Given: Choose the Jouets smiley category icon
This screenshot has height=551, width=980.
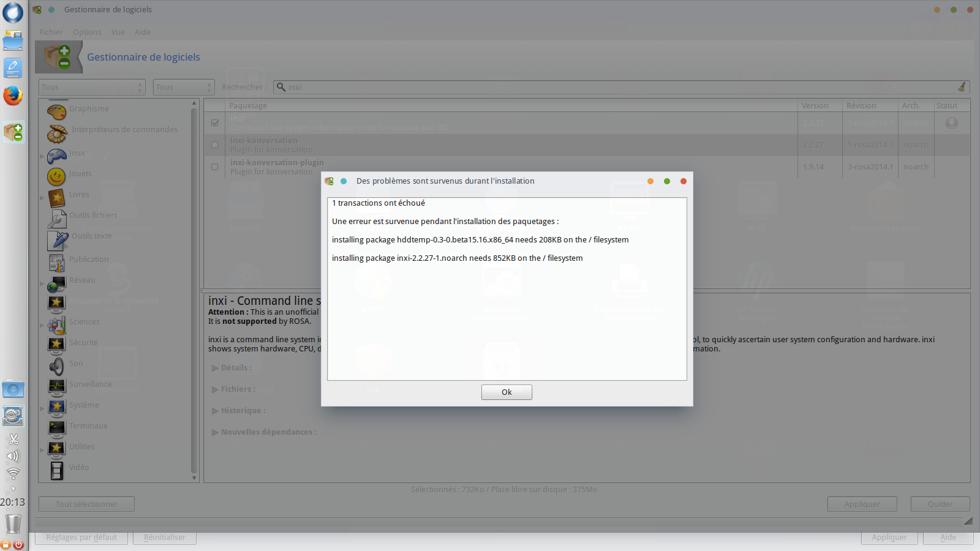Looking at the screenshot, I should (x=56, y=176).
